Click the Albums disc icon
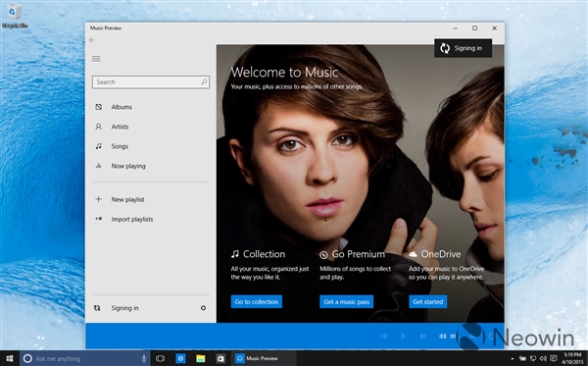 [98, 107]
